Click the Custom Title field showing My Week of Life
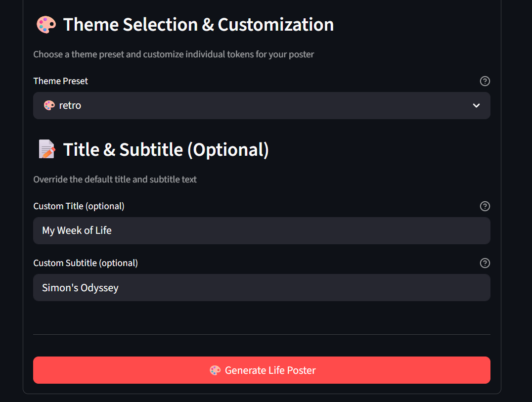The width and height of the screenshot is (532, 402). (x=262, y=230)
